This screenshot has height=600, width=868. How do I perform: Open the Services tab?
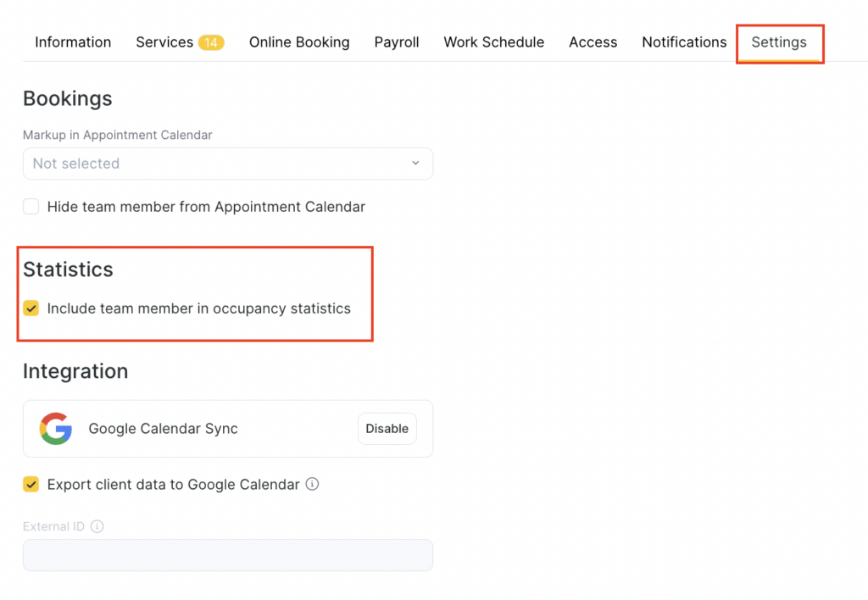pyautogui.click(x=164, y=42)
